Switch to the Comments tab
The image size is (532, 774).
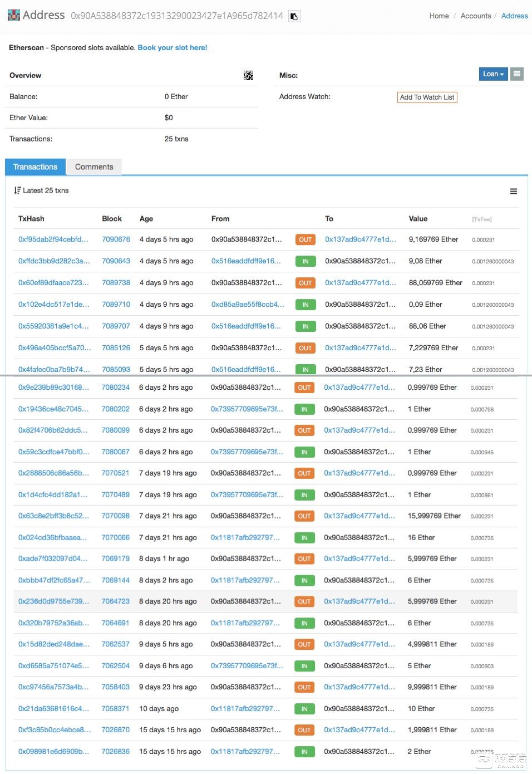tap(94, 167)
